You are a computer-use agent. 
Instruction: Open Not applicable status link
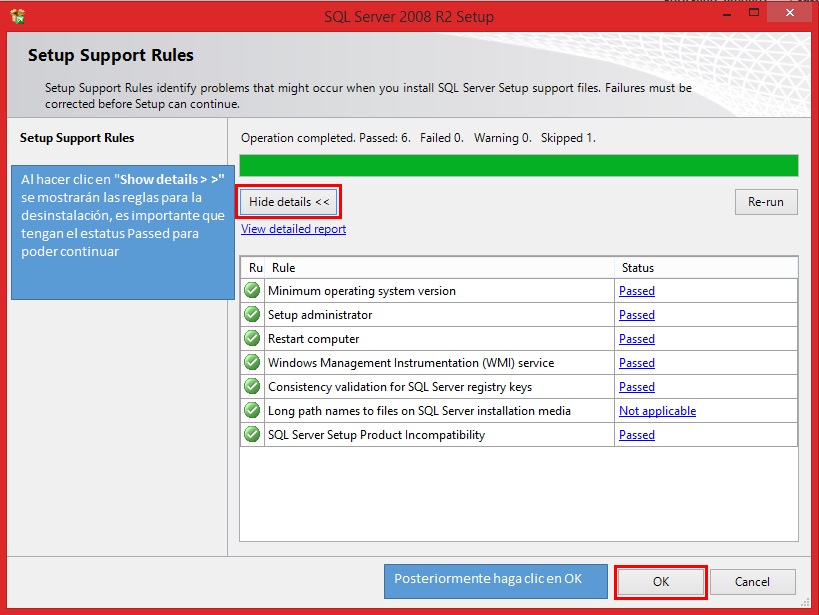click(658, 411)
